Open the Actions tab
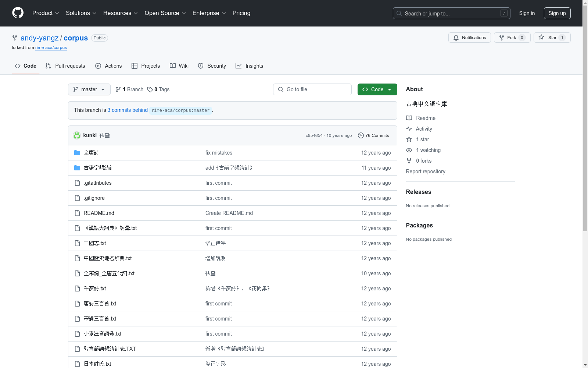 tap(108, 66)
